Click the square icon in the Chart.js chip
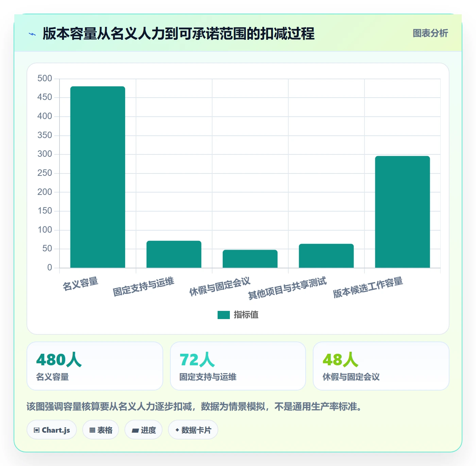476x466 pixels. 37,430
